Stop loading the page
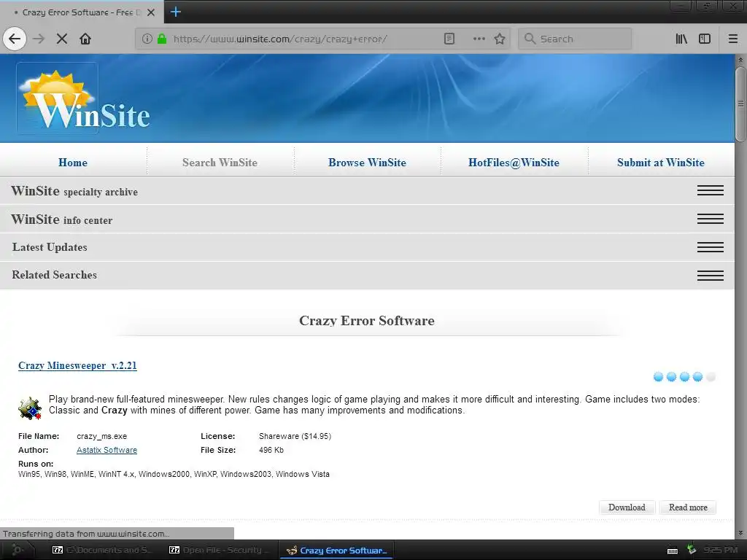 pyautogui.click(x=62, y=39)
